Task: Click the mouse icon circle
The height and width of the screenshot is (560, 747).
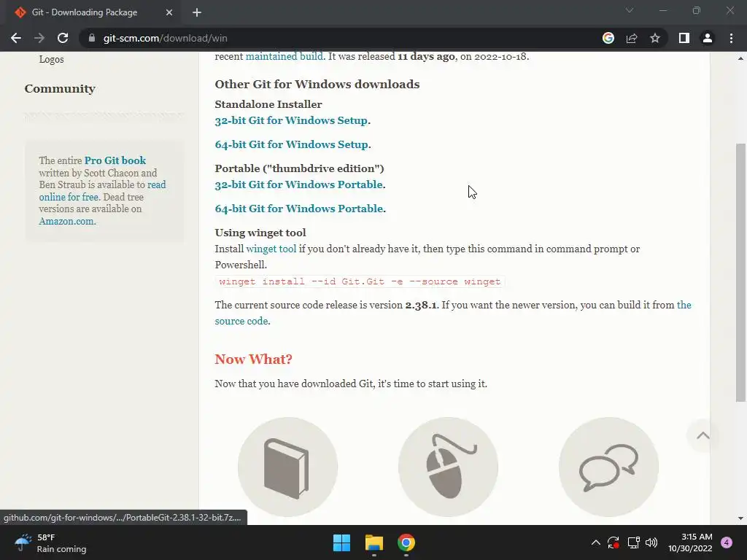Action: click(x=449, y=467)
